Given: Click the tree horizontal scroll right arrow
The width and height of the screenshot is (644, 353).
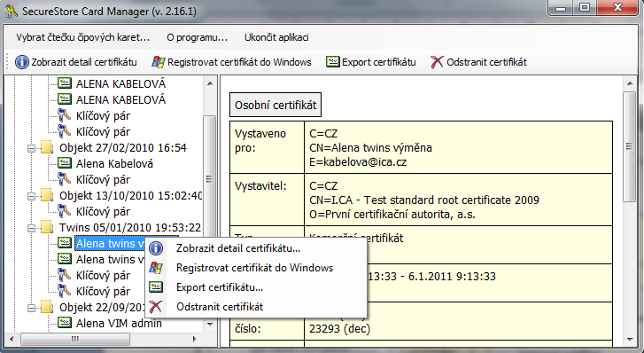Looking at the screenshot, I should [195, 340].
